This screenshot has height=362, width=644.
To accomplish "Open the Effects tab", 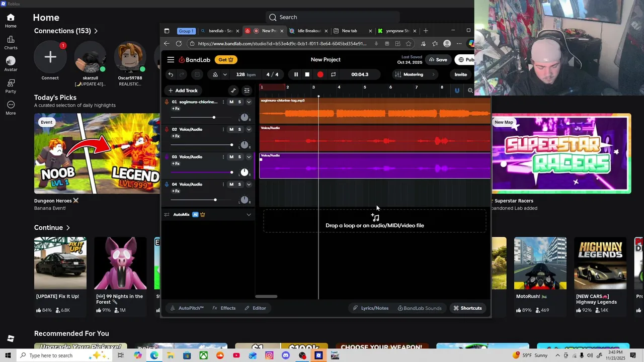I will point(224,308).
